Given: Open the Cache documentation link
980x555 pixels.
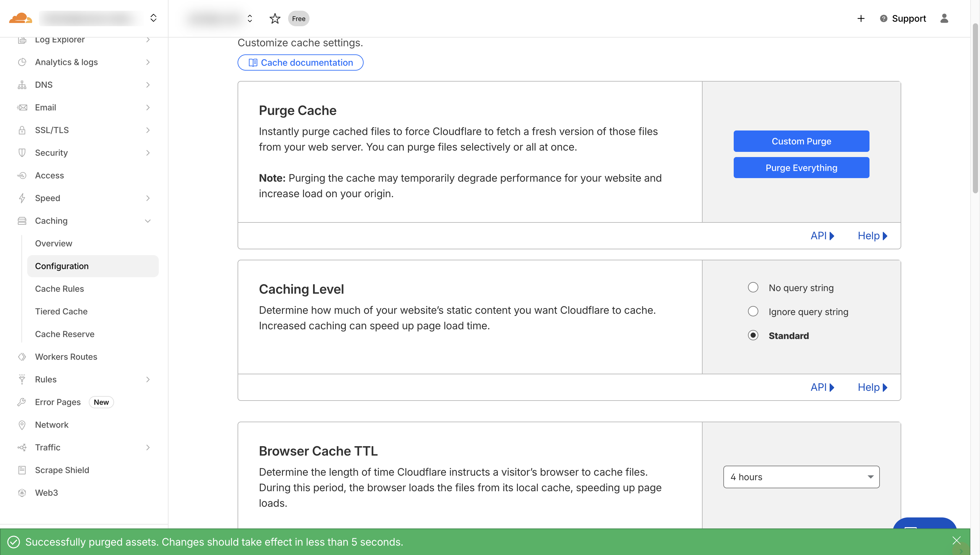Looking at the screenshot, I should click(x=300, y=62).
